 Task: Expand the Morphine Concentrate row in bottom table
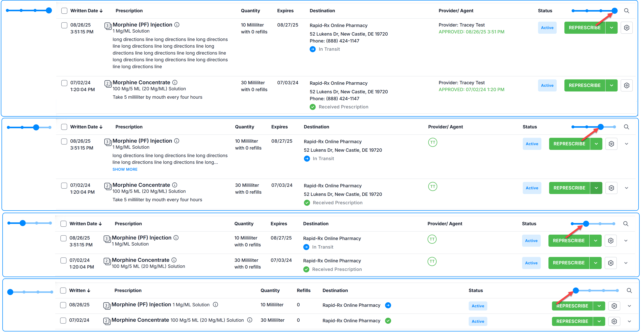(x=629, y=321)
